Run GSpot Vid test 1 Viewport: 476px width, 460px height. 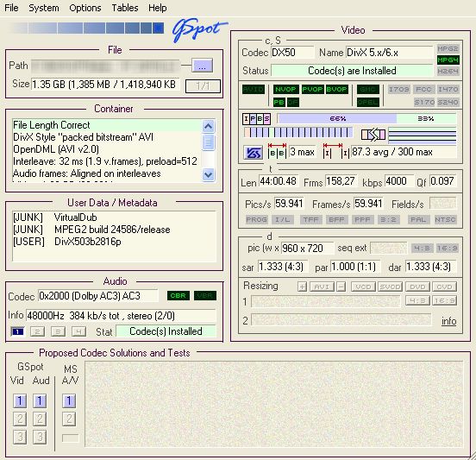[x=20, y=400]
